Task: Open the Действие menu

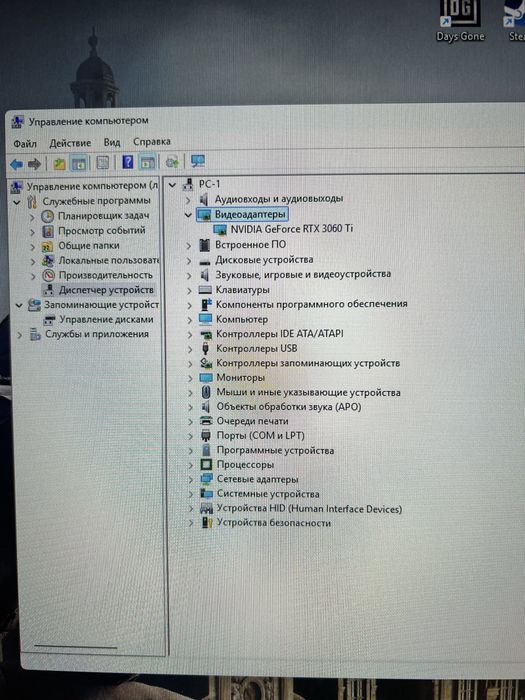Action: pos(70,143)
